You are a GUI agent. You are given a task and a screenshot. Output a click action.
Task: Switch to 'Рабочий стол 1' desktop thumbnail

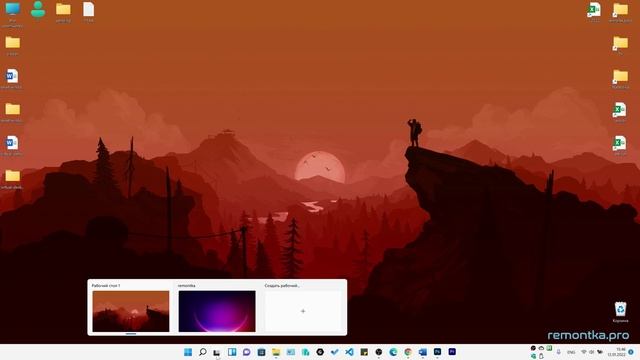[131, 311]
